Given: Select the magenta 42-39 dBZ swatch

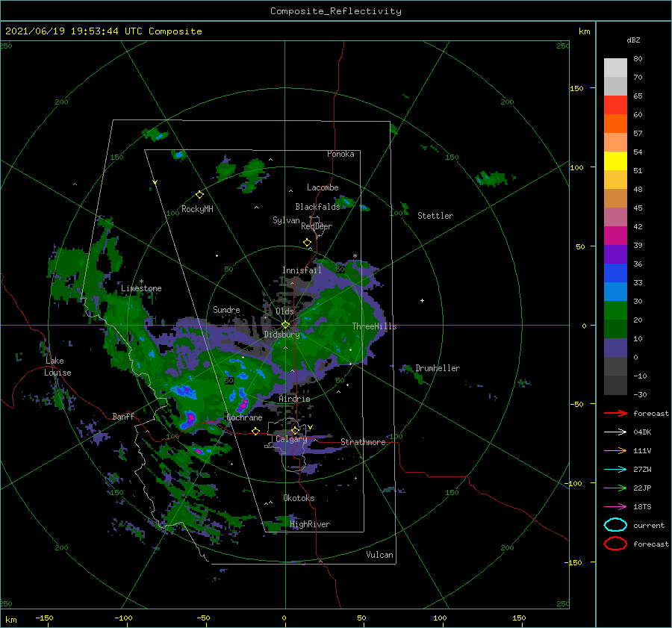Looking at the screenshot, I should coord(615,236).
